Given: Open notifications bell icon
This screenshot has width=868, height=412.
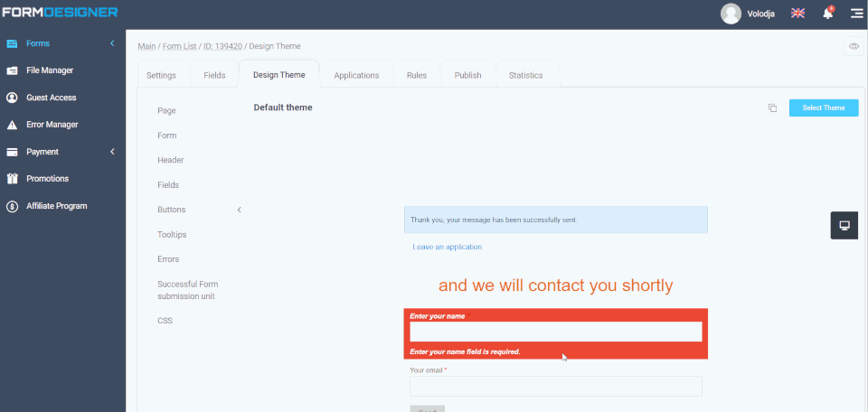Looking at the screenshot, I should click(x=827, y=14).
